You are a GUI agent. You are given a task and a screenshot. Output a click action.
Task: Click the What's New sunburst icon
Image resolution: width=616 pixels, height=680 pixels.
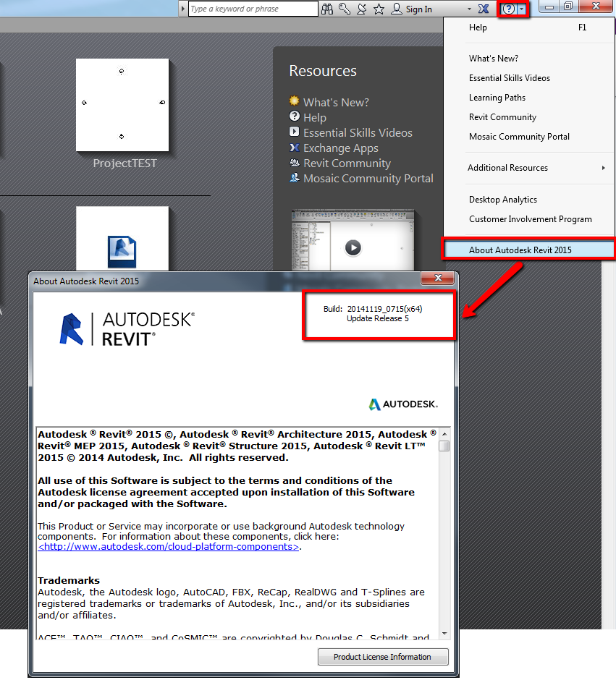click(x=294, y=101)
